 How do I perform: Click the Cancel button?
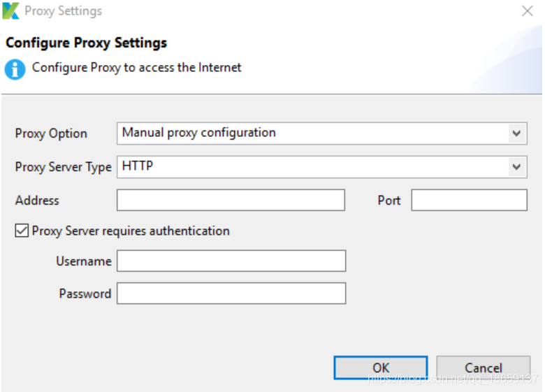pyautogui.click(x=484, y=368)
